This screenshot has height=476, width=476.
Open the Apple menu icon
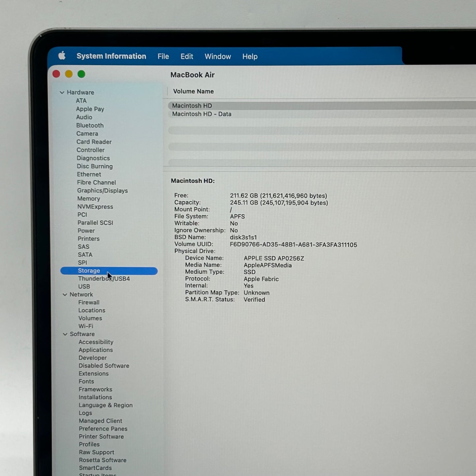(x=62, y=56)
